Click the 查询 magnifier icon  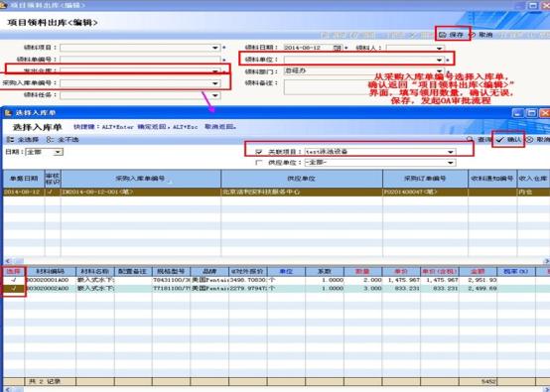coord(470,140)
